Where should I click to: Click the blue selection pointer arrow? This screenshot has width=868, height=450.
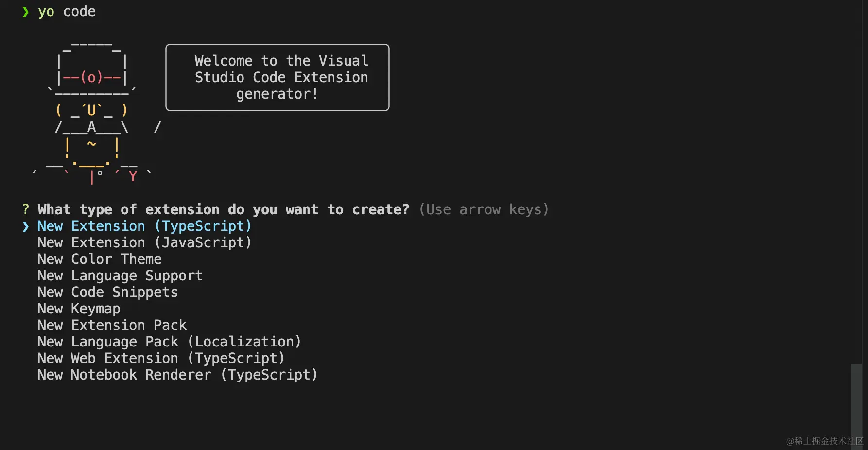click(26, 227)
